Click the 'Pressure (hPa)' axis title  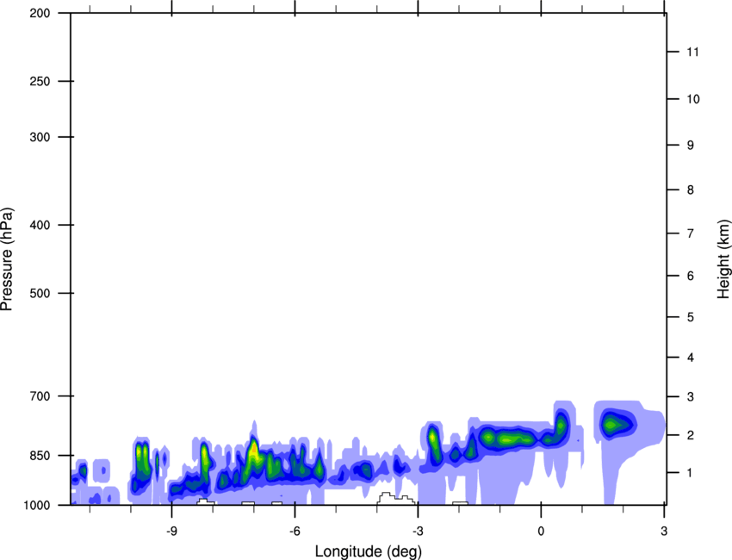7,259
